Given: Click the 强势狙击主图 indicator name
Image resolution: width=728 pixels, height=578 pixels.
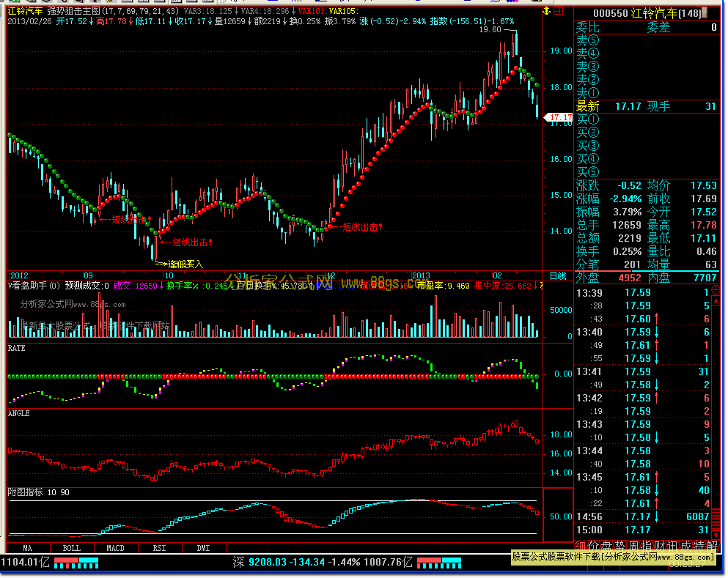Looking at the screenshot, I should point(73,11).
